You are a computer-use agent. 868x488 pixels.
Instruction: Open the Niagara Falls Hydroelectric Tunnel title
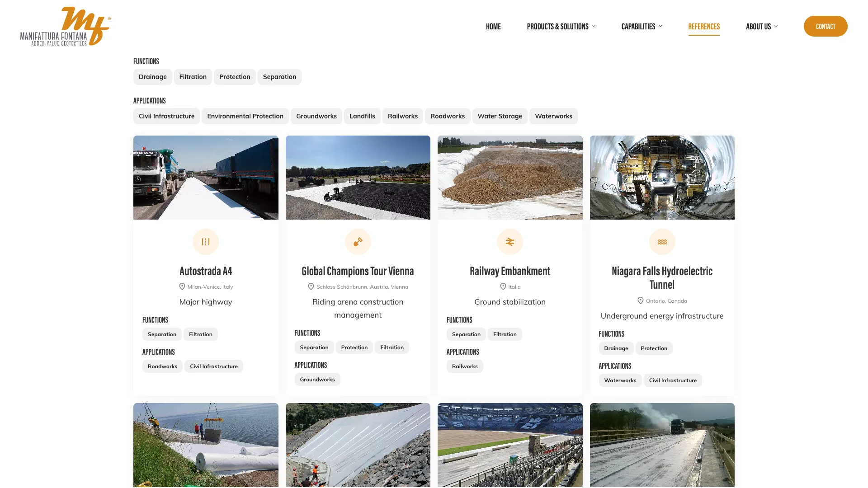click(x=662, y=278)
